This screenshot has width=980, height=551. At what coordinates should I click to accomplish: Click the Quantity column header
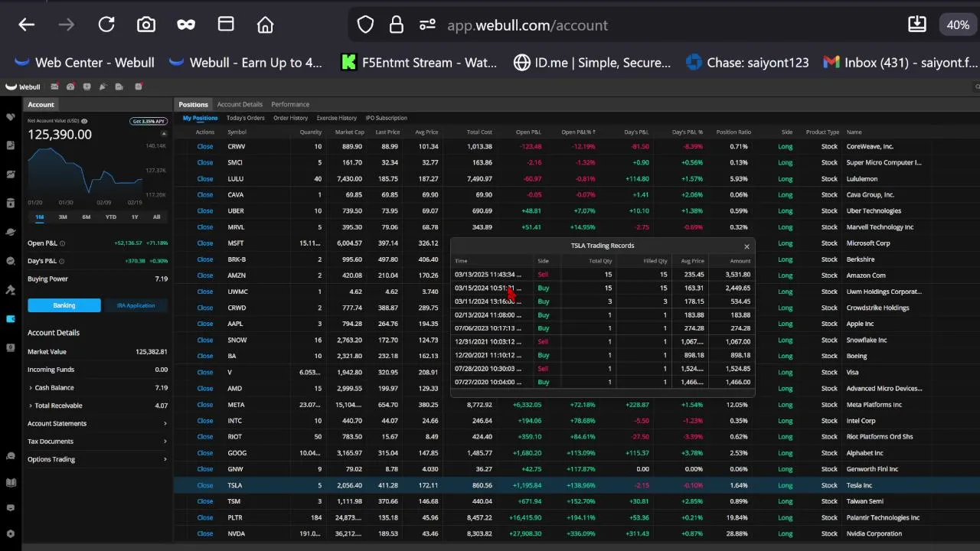point(311,132)
